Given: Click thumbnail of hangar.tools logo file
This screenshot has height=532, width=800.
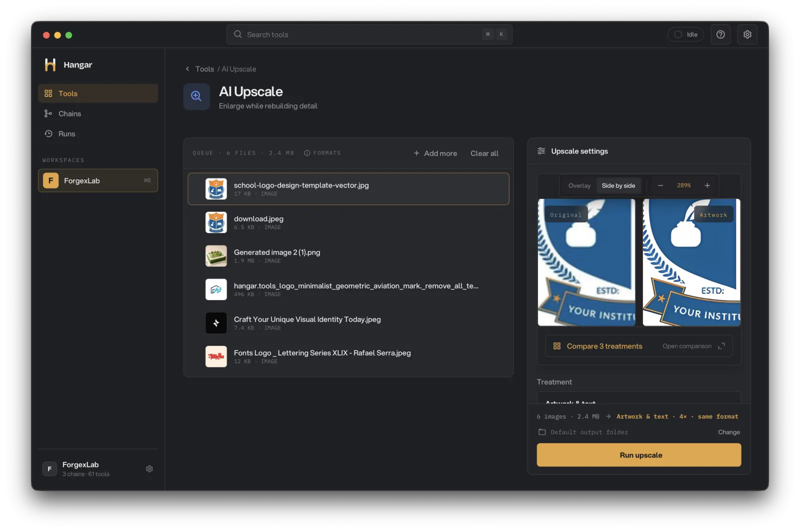Looking at the screenshot, I should (216, 289).
